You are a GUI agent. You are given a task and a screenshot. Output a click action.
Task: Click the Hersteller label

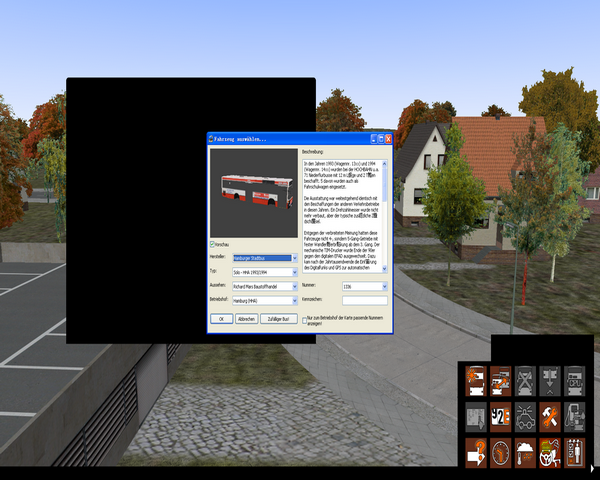[x=217, y=256]
